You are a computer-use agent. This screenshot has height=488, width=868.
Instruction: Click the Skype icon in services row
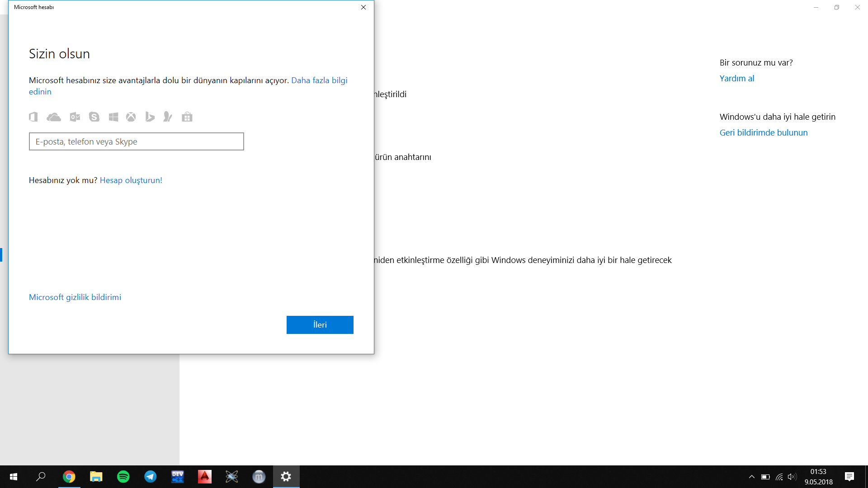coord(94,117)
